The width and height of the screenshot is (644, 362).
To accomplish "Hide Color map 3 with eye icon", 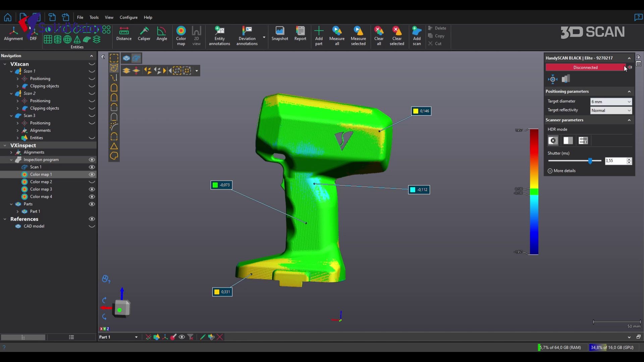I will tap(92, 189).
